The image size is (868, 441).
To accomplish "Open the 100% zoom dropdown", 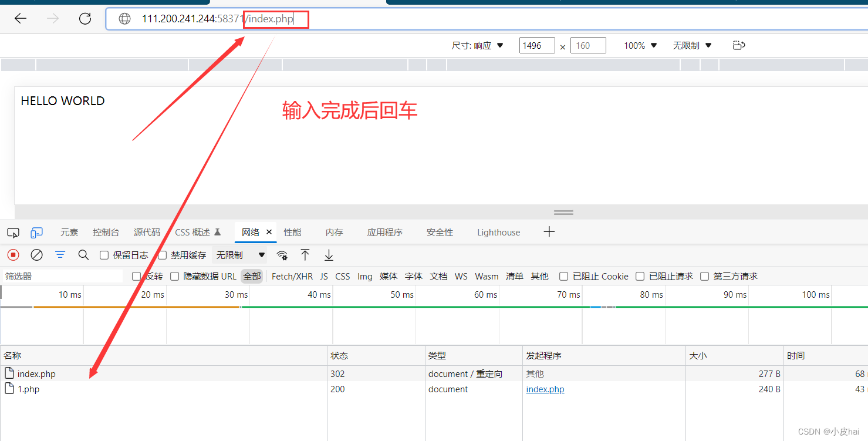I will [x=640, y=45].
